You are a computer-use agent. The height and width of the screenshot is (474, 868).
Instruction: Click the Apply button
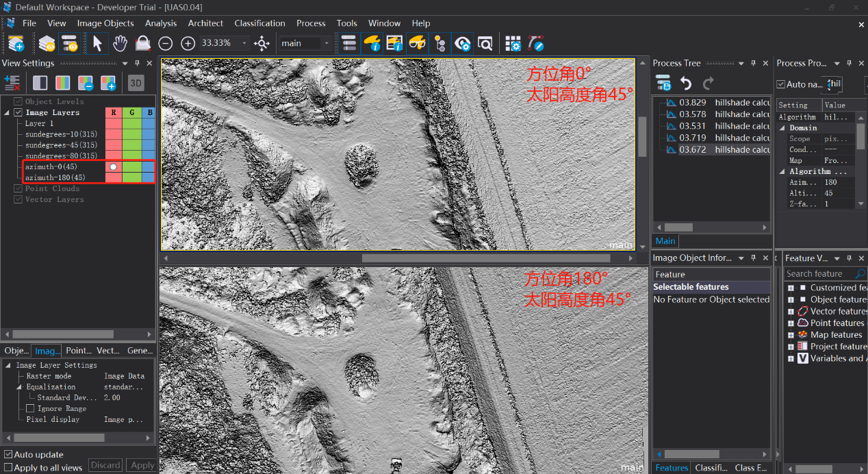tap(142, 465)
